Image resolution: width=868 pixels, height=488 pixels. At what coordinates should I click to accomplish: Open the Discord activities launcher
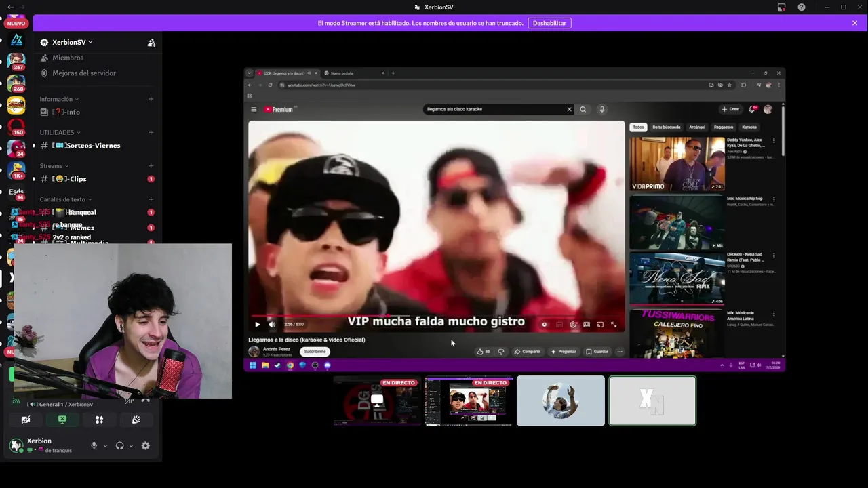99,420
